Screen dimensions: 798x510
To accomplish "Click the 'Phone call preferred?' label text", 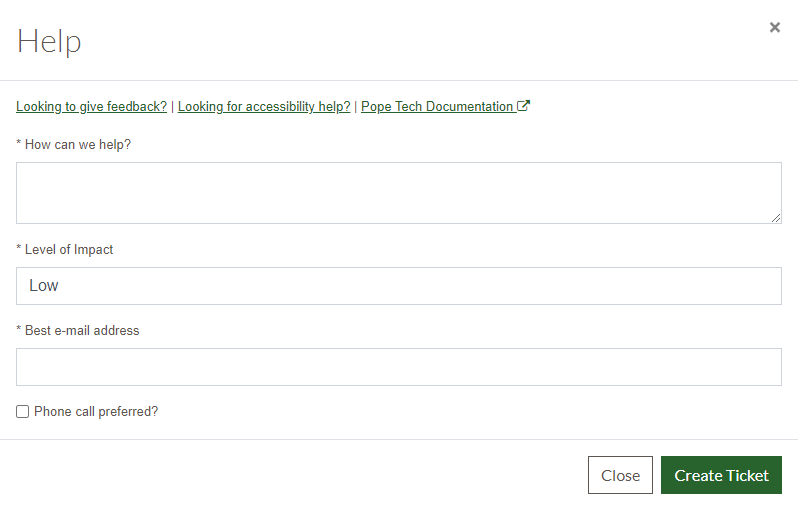I will pos(96,411).
